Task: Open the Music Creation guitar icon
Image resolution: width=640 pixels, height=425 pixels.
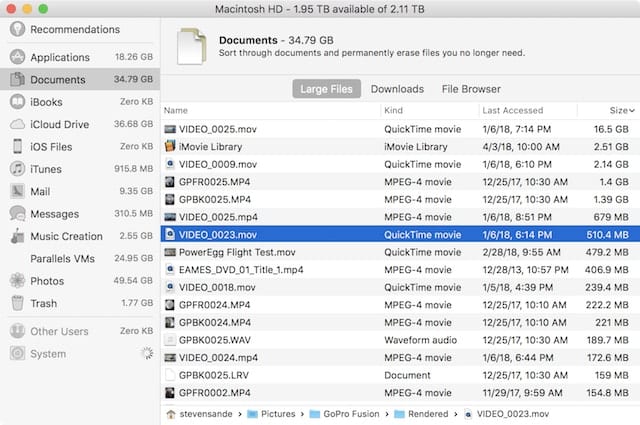Action: pyautogui.click(x=17, y=236)
